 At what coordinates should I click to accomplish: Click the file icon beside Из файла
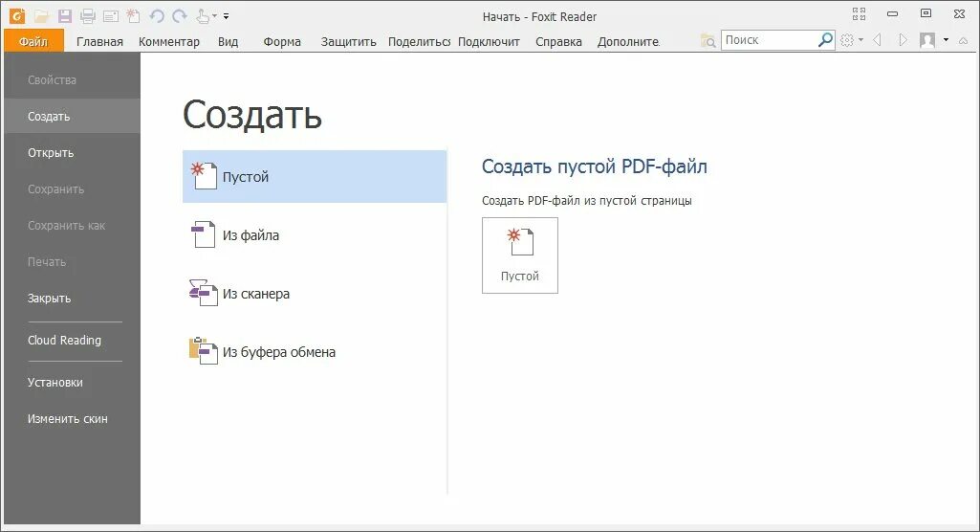(x=203, y=234)
